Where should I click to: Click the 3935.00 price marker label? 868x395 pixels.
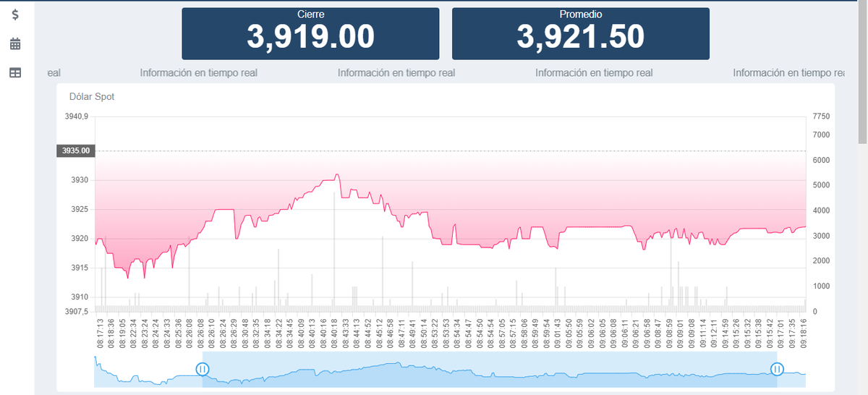click(75, 150)
